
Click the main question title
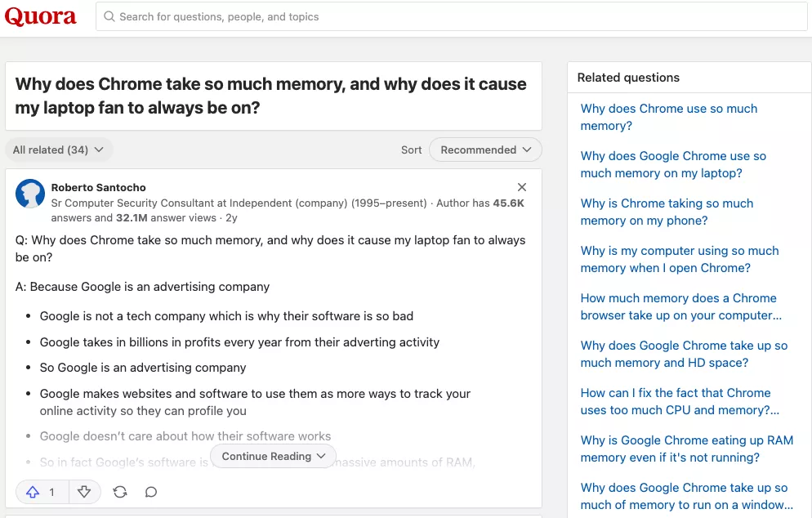(270, 96)
